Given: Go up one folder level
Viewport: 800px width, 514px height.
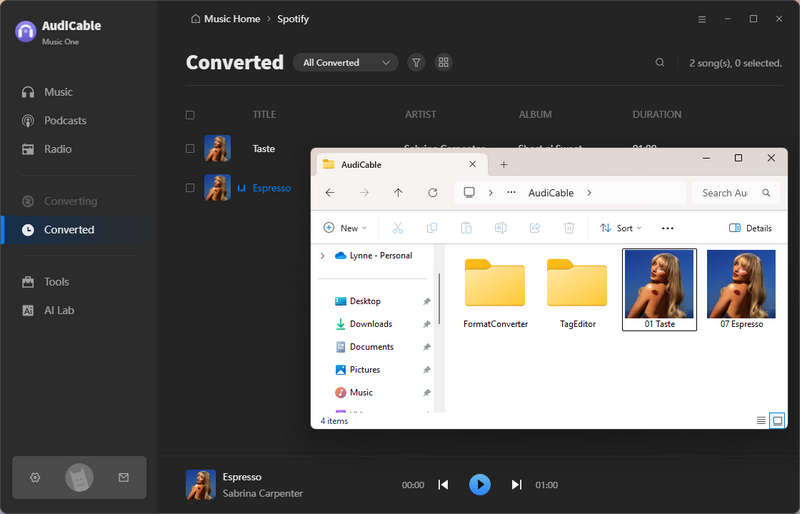Looking at the screenshot, I should tap(398, 193).
